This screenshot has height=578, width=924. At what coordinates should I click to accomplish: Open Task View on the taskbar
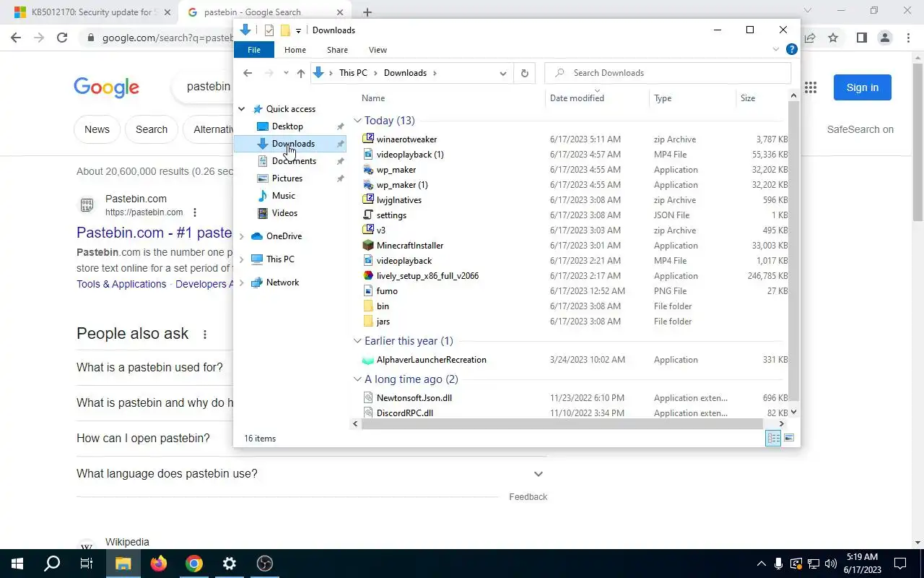pos(87,564)
